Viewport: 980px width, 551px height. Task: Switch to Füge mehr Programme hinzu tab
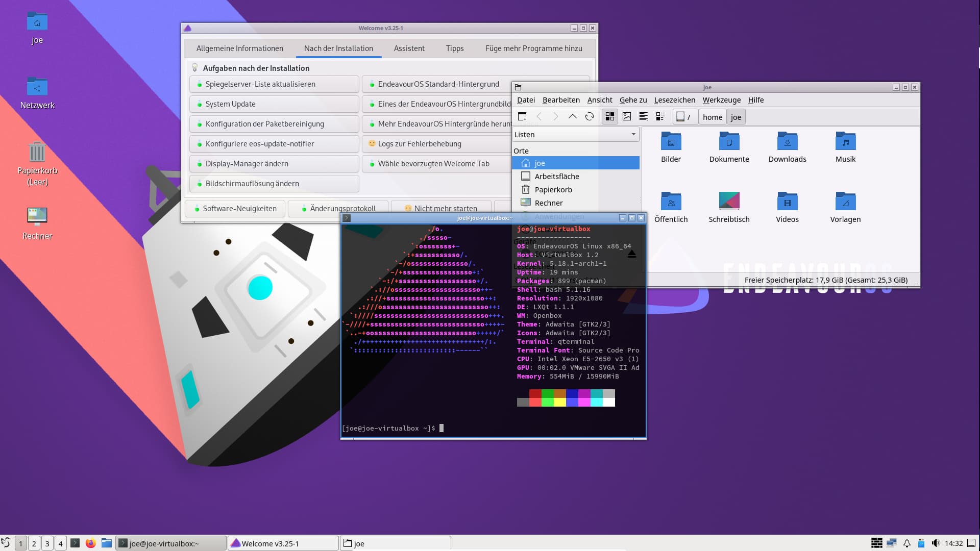533,48
